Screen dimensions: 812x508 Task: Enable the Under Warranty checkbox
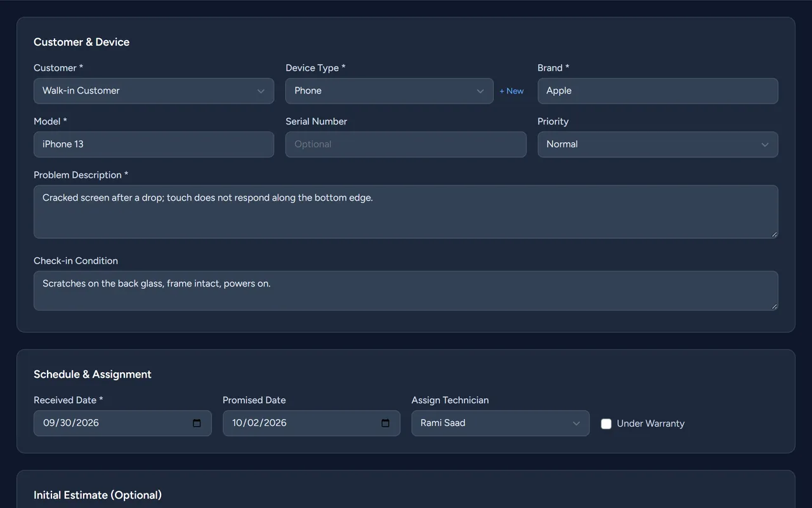(x=606, y=424)
